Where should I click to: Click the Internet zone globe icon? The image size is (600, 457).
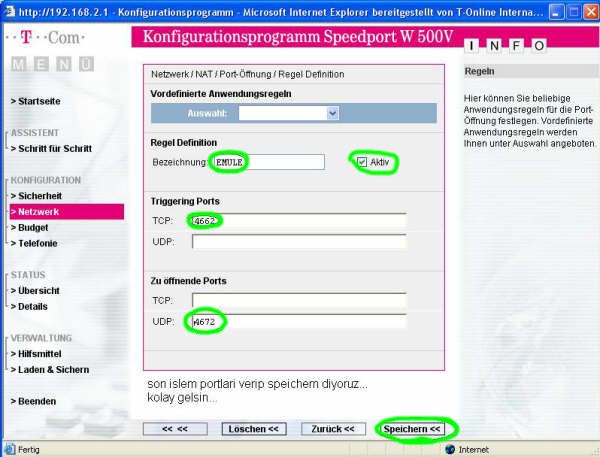(450, 449)
